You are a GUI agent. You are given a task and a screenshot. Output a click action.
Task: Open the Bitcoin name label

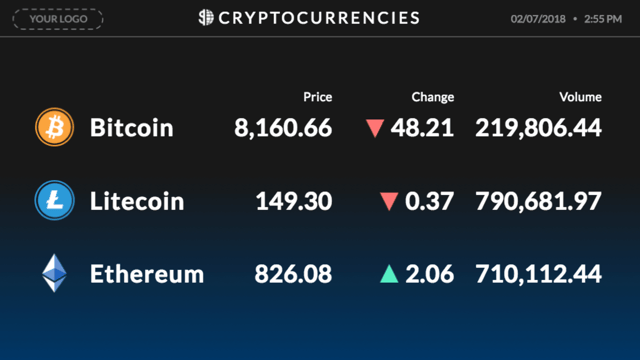point(132,127)
